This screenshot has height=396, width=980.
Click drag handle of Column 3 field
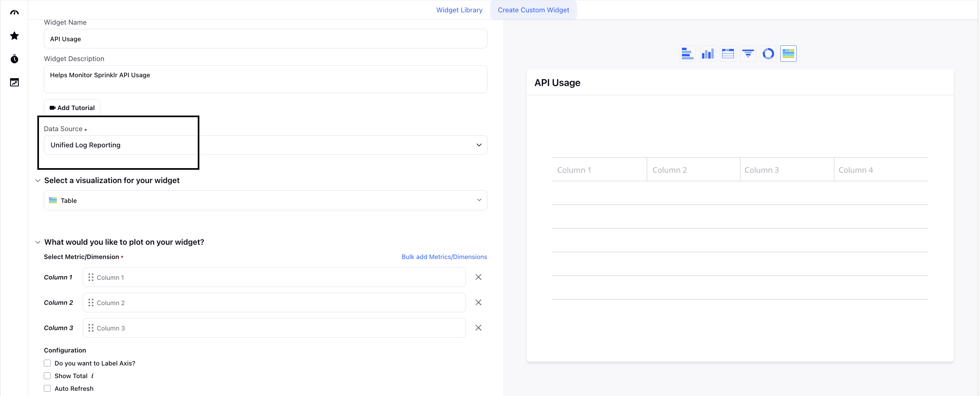click(x=91, y=328)
